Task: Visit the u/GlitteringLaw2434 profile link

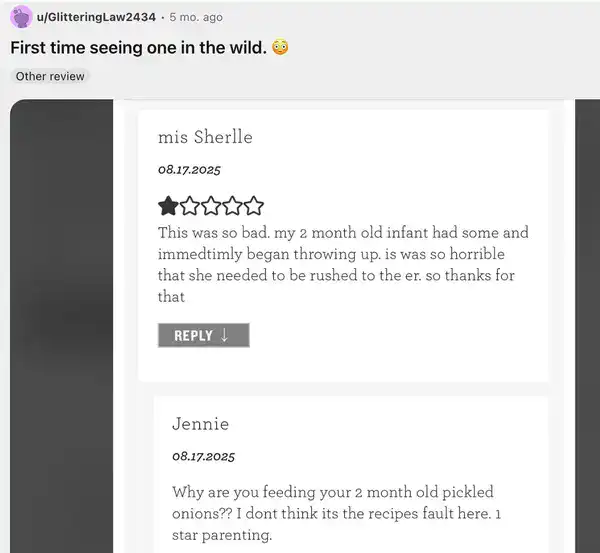Action: (x=95, y=17)
